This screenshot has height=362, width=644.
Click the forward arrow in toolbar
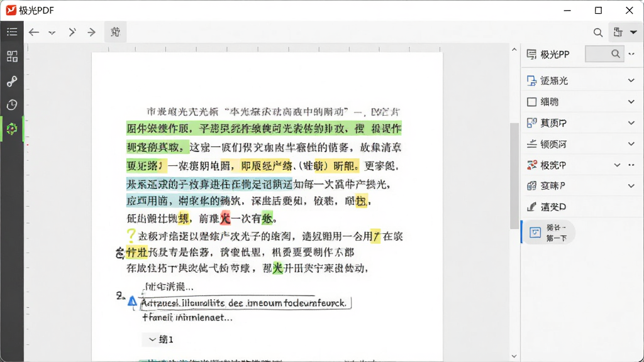[x=91, y=32]
